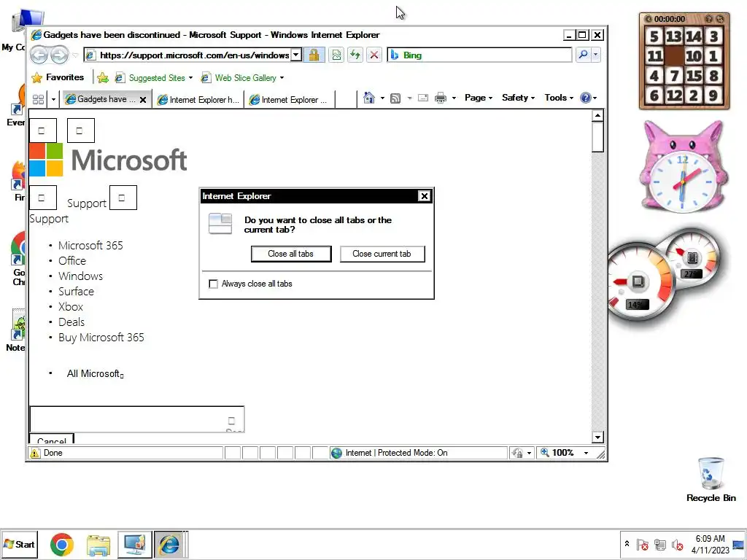This screenshot has height=560, width=747.
Task: Check Always close all tabs checkbox
Action: coord(214,284)
